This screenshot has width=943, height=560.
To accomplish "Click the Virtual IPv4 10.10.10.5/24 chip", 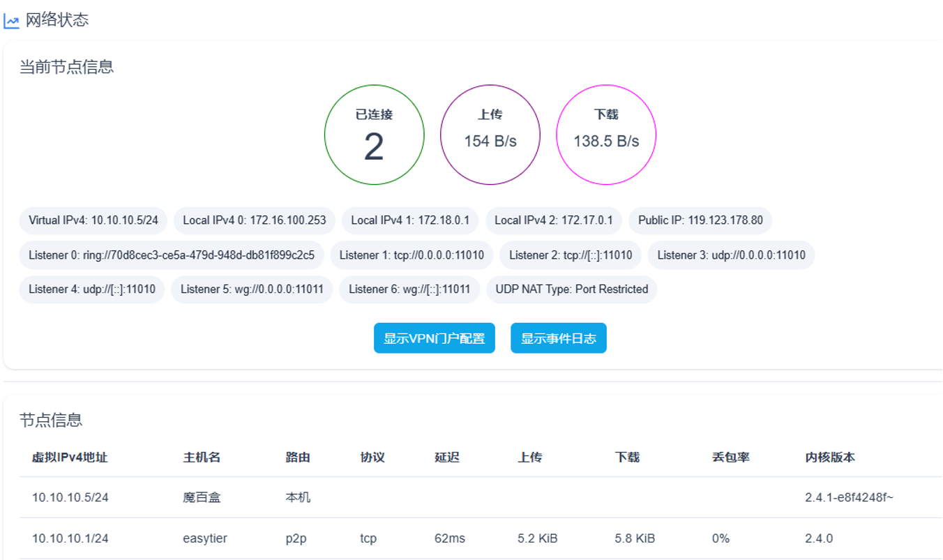I will click(93, 220).
